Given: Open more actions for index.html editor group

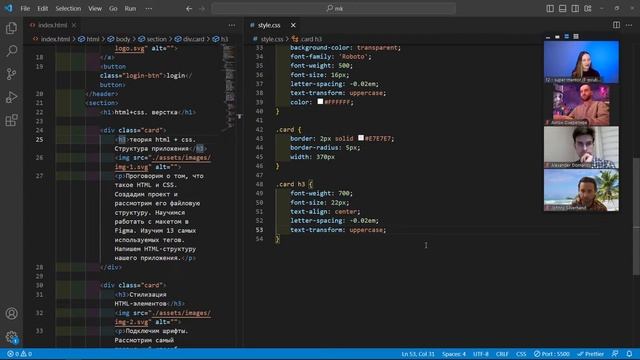Looking at the screenshot, I should pyautogui.click(x=232, y=25).
